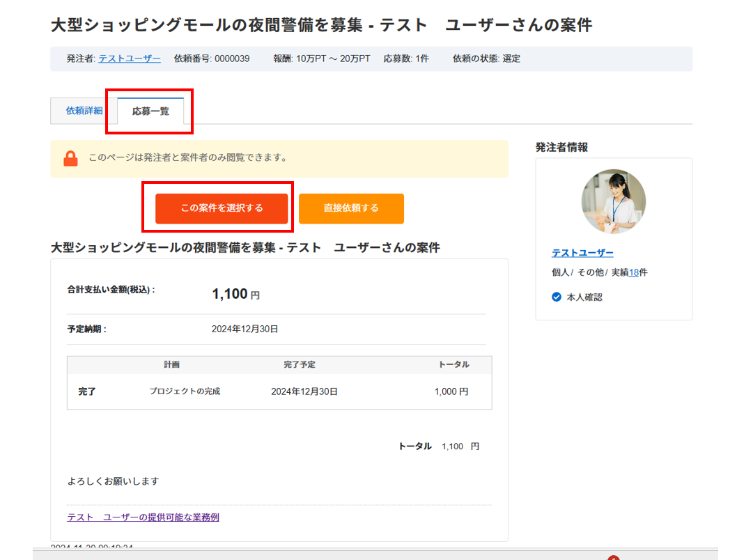Switch to the 依頼詳細 tab
Screen dimensions: 737x560
coord(84,111)
